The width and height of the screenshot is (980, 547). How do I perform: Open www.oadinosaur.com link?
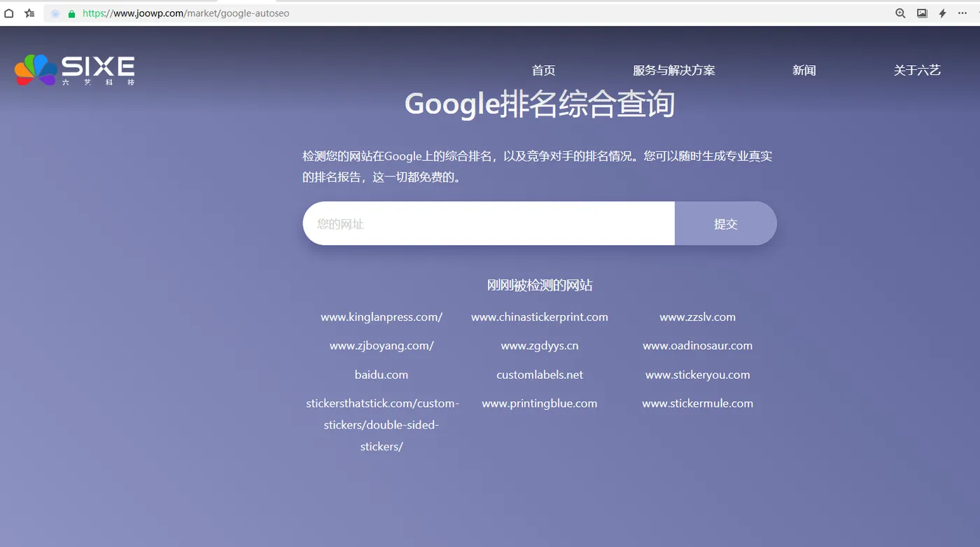pos(698,346)
